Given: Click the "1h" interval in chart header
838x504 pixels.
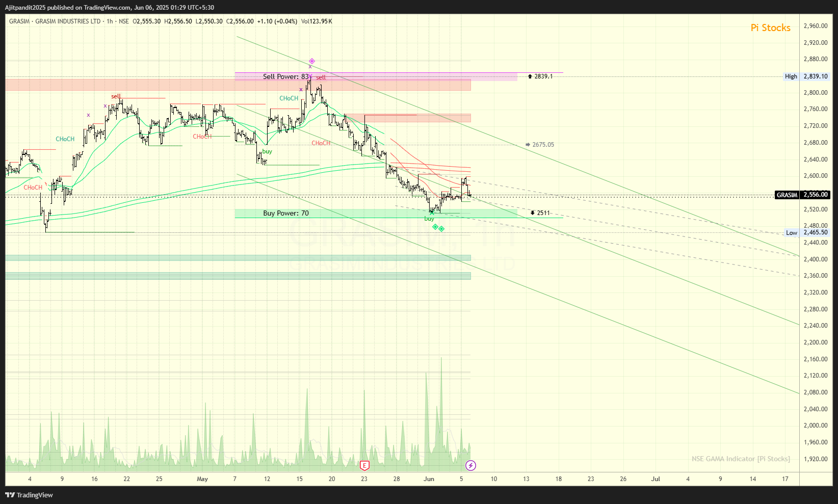Looking at the screenshot, I should pyautogui.click(x=110, y=21).
